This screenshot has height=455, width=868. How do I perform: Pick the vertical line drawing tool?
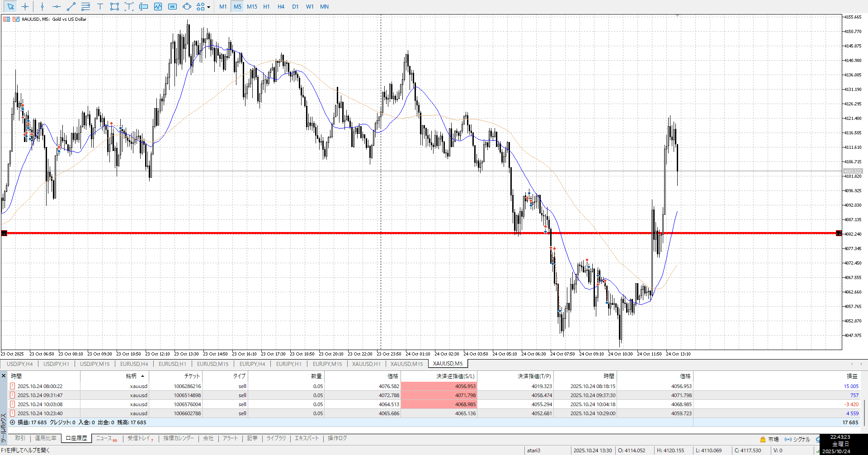42,7
